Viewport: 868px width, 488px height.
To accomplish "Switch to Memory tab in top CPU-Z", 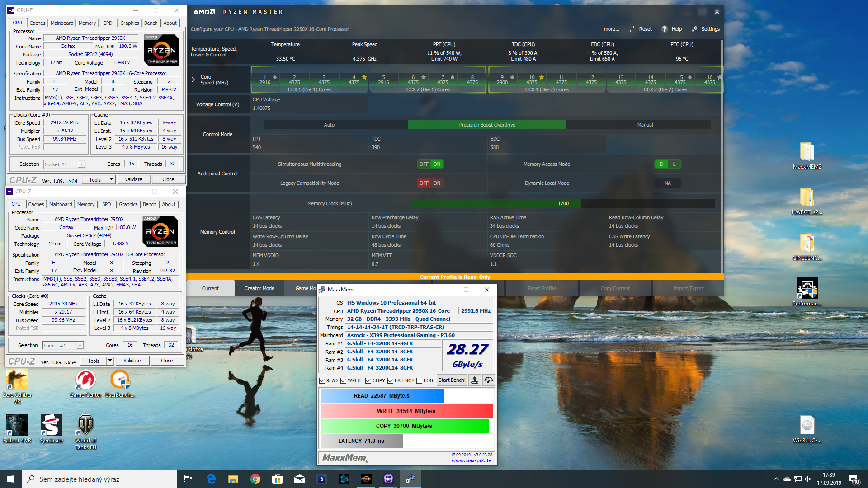I will pyautogui.click(x=87, y=23).
